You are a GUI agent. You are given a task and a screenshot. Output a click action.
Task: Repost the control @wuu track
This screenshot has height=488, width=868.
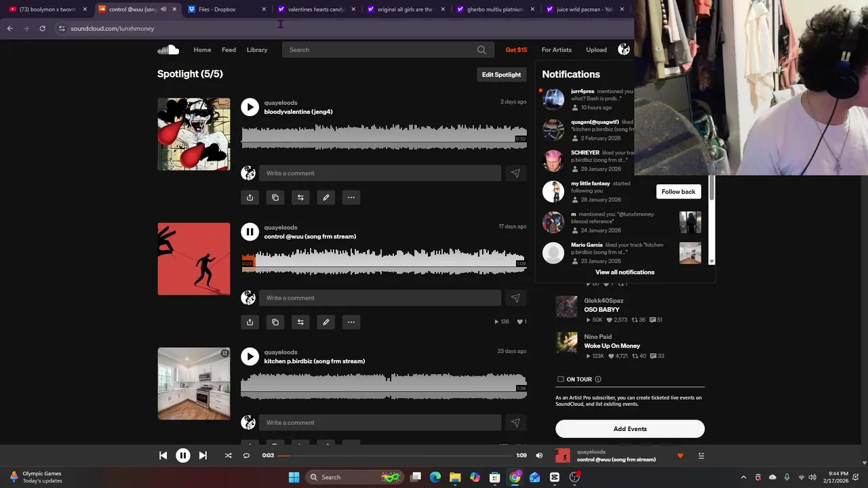tap(300, 322)
